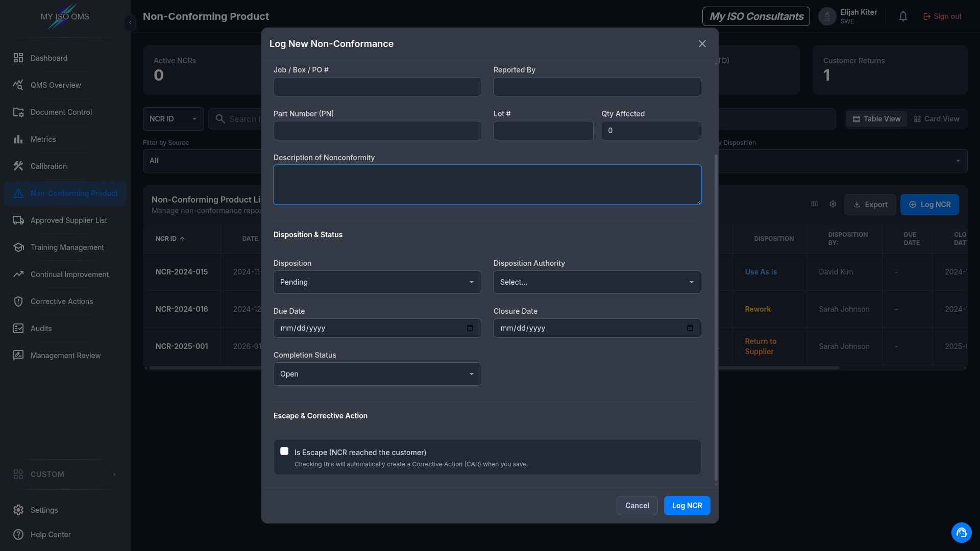
Task: Collapse the sidebar with chevron button
Action: 130,22
